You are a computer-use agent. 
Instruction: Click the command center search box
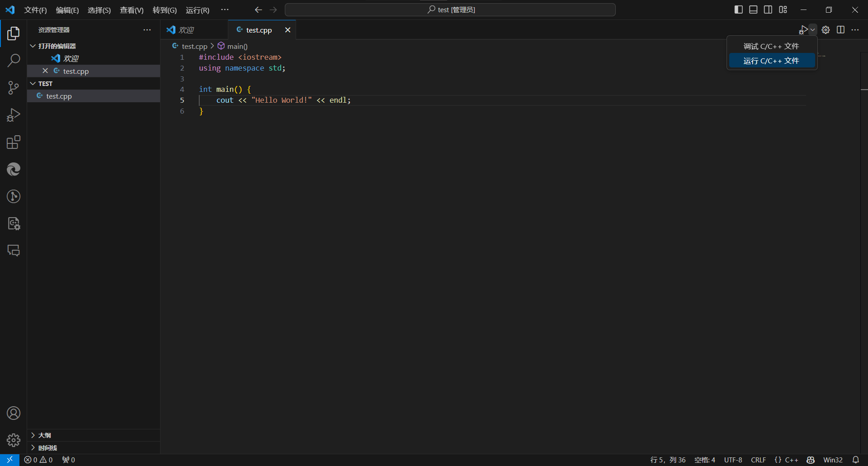tap(450, 10)
